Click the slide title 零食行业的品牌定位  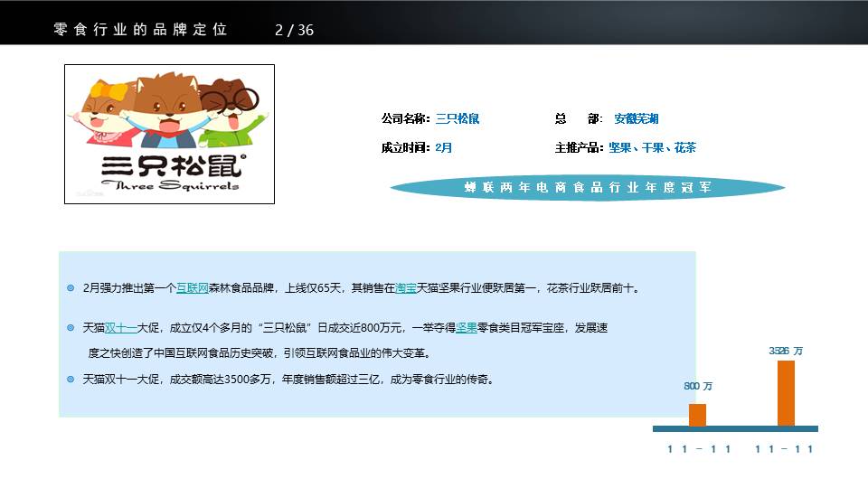click(x=141, y=29)
